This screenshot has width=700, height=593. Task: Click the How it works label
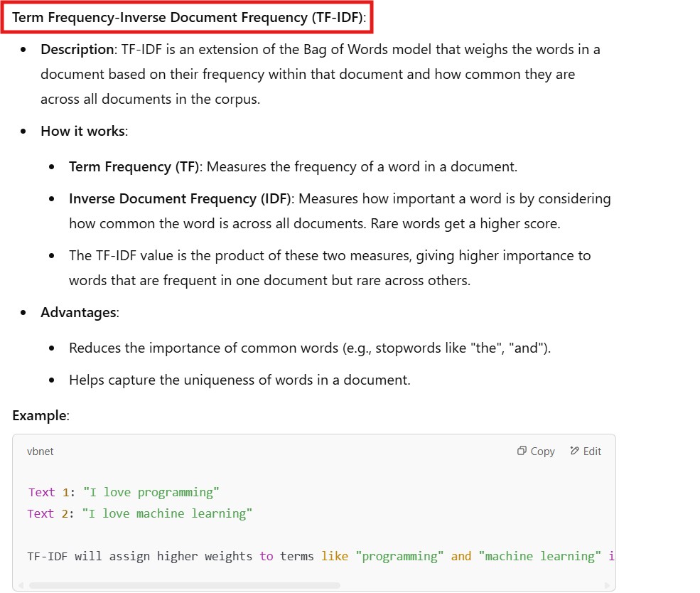click(x=83, y=132)
